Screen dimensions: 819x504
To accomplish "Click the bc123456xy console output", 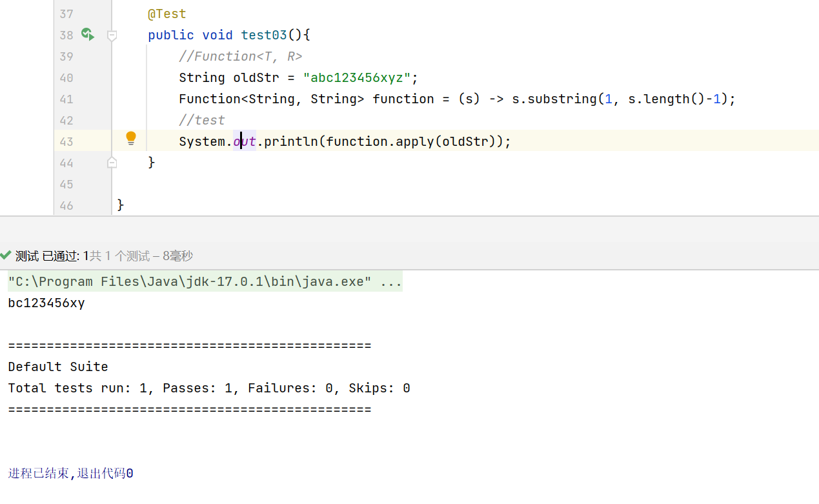I will (46, 303).
